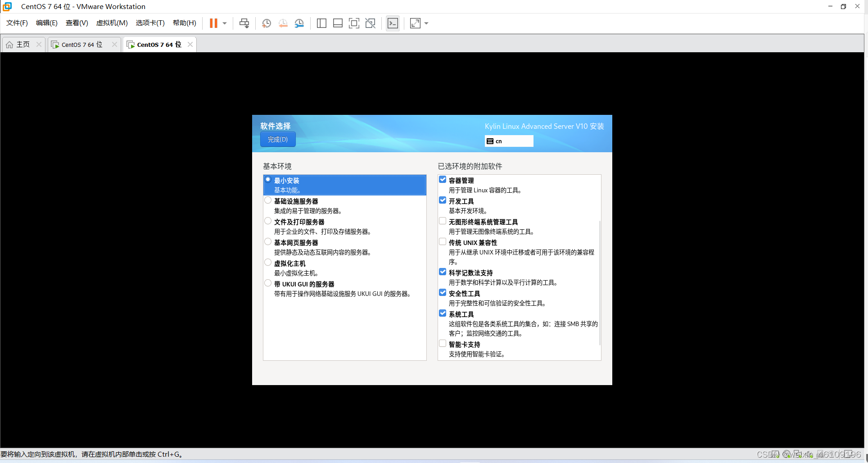This screenshot has width=868, height=463.
Task: Check the 智能卡支持 checkbox
Action: point(443,344)
